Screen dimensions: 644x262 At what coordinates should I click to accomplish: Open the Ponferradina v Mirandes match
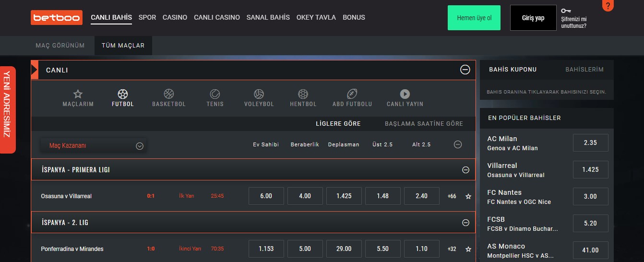pyautogui.click(x=72, y=249)
